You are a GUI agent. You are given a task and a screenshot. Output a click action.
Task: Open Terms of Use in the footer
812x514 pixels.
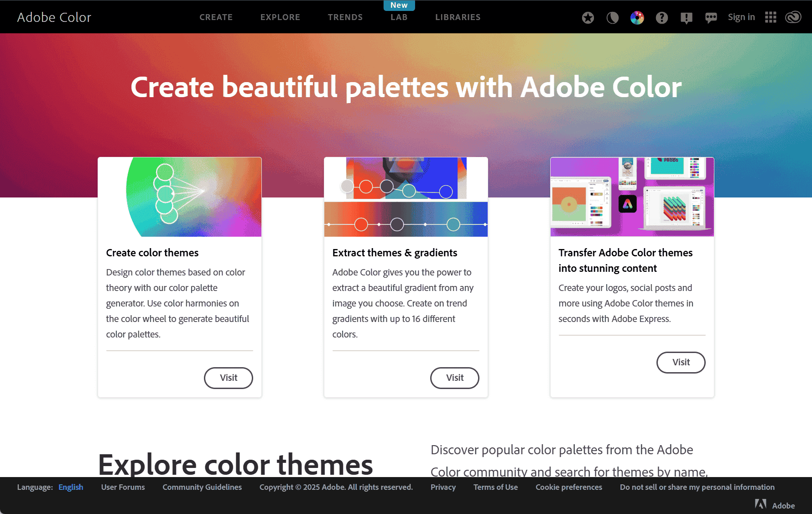[495, 487]
